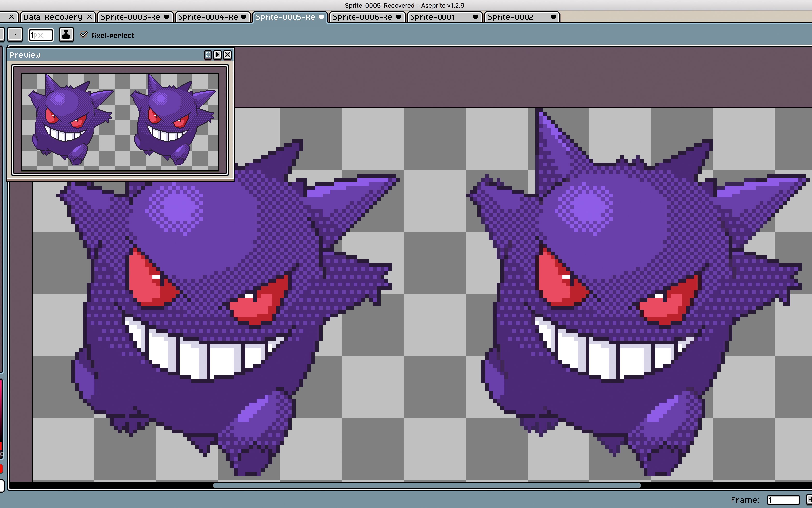
Task: Click the unsaved dot on Sprite-0003-Re tab
Action: pos(167,17)
